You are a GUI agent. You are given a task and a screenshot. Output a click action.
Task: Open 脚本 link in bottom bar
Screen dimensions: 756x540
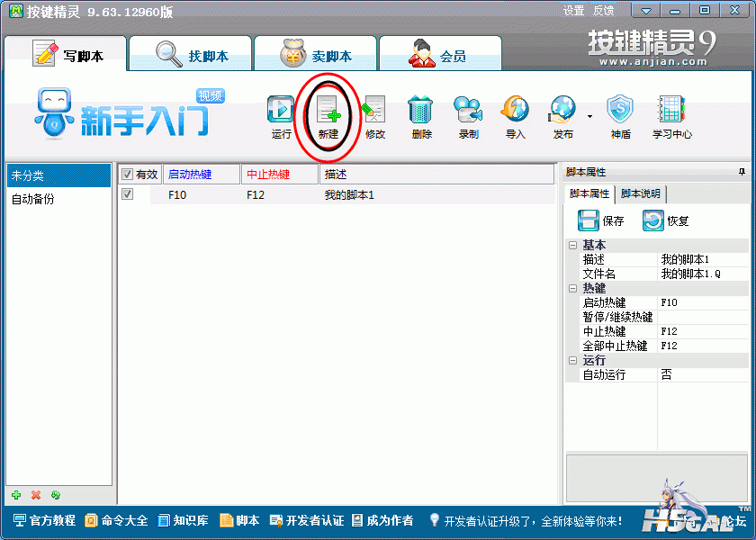(x=239, y=521)
